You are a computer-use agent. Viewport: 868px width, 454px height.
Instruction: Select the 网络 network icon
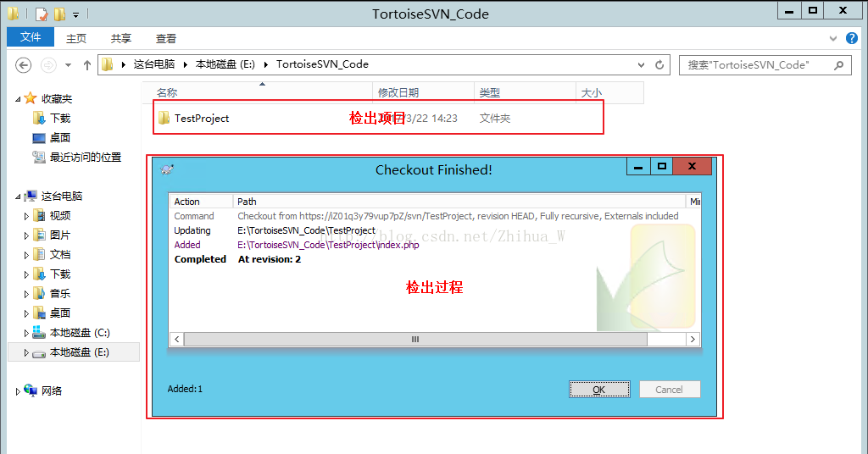pos(31,390)
